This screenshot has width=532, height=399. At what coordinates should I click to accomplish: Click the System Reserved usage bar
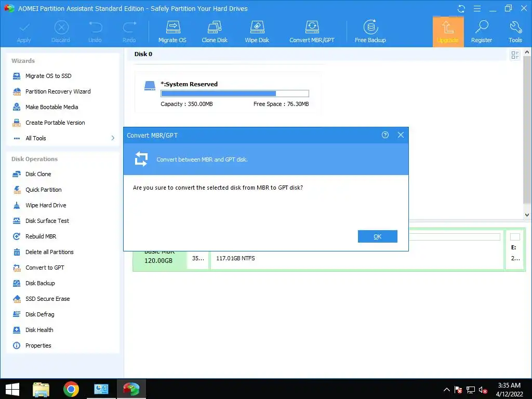(x=235, y=94)
